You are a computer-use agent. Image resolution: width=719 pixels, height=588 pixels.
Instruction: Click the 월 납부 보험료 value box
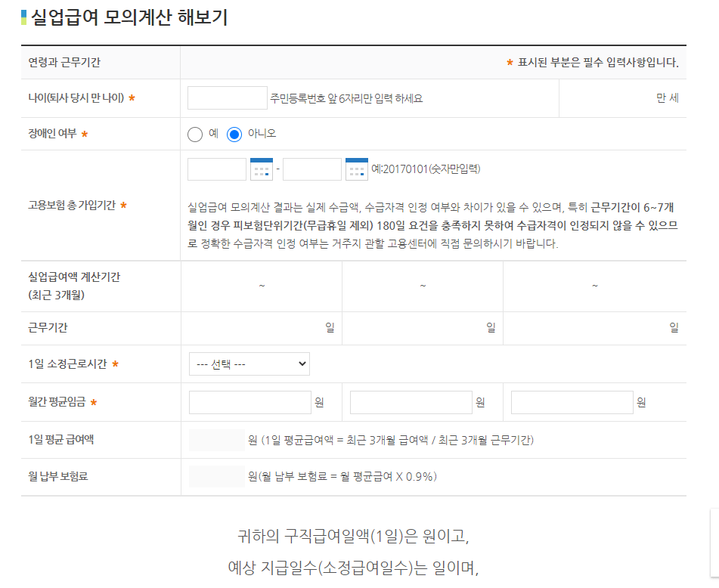217,477
